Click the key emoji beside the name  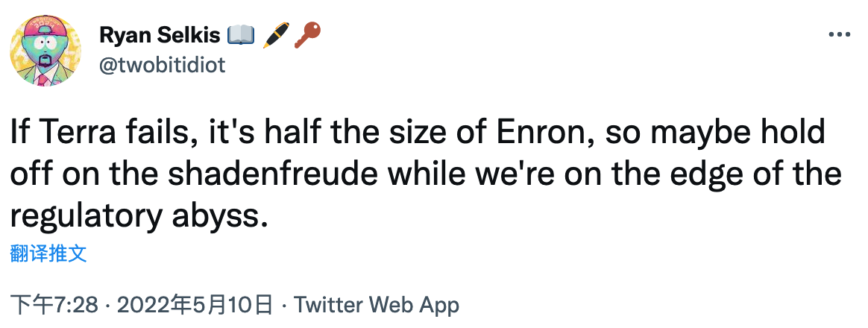click(307, 35)
